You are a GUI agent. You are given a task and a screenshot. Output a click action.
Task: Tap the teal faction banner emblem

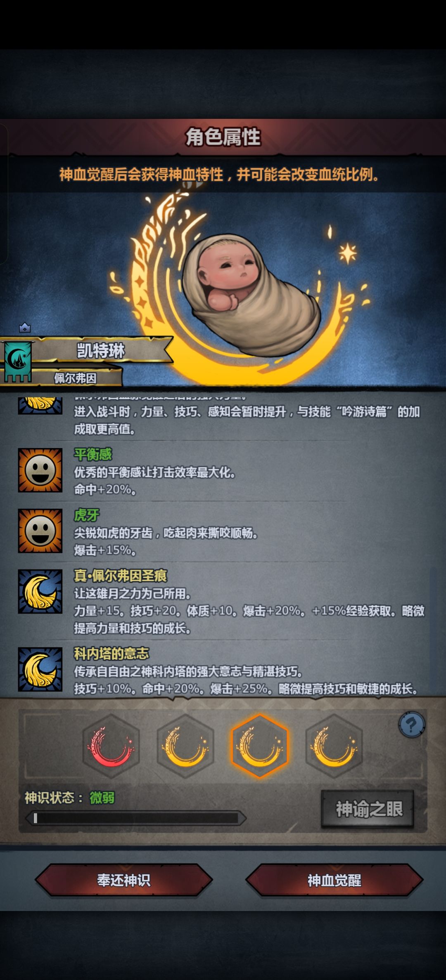[x=18, y=362]
